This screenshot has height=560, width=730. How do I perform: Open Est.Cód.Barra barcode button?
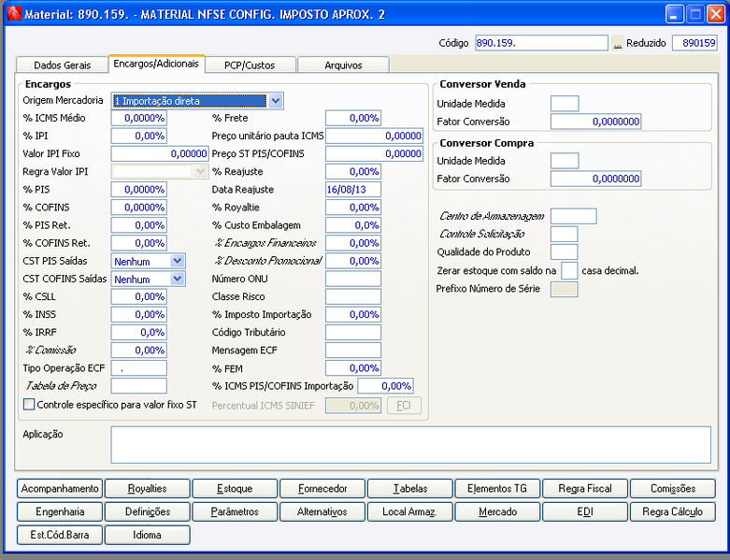(60, 535)
